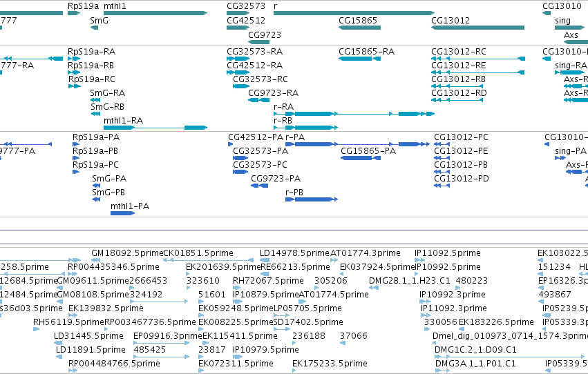Click the sing-RA transcript
The height and width of the screenshot is (374, 588).
pyautogui.click(x=570, y=72)
